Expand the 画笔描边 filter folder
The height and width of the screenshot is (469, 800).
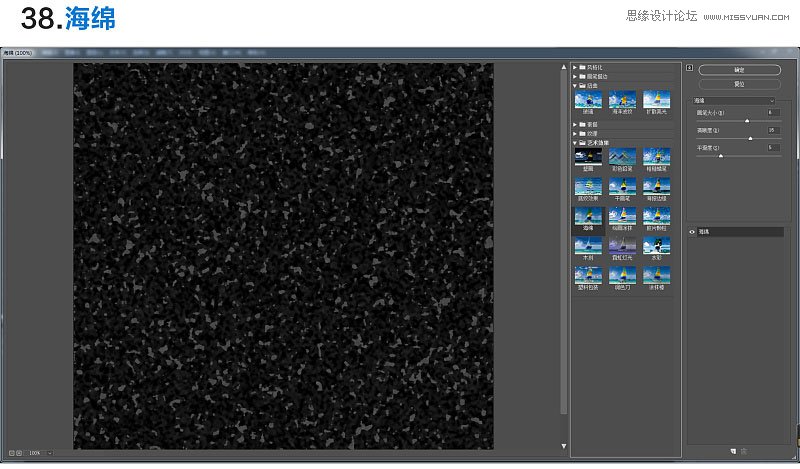pos(575,77)
